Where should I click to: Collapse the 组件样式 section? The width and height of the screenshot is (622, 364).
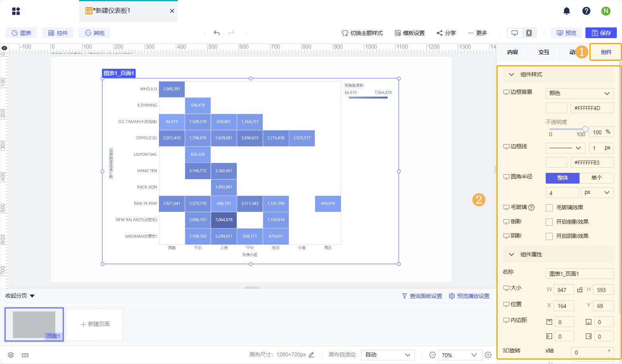click(x=512, y=74)
